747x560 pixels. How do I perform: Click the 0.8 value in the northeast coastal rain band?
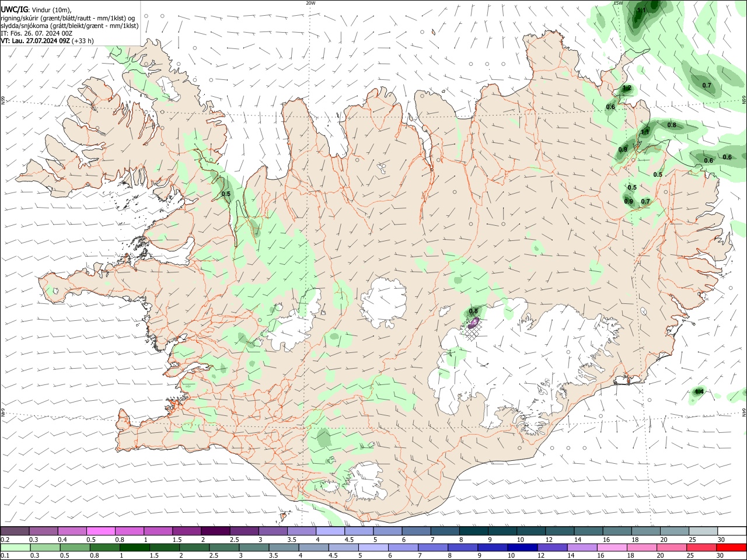tap(672, 125)
